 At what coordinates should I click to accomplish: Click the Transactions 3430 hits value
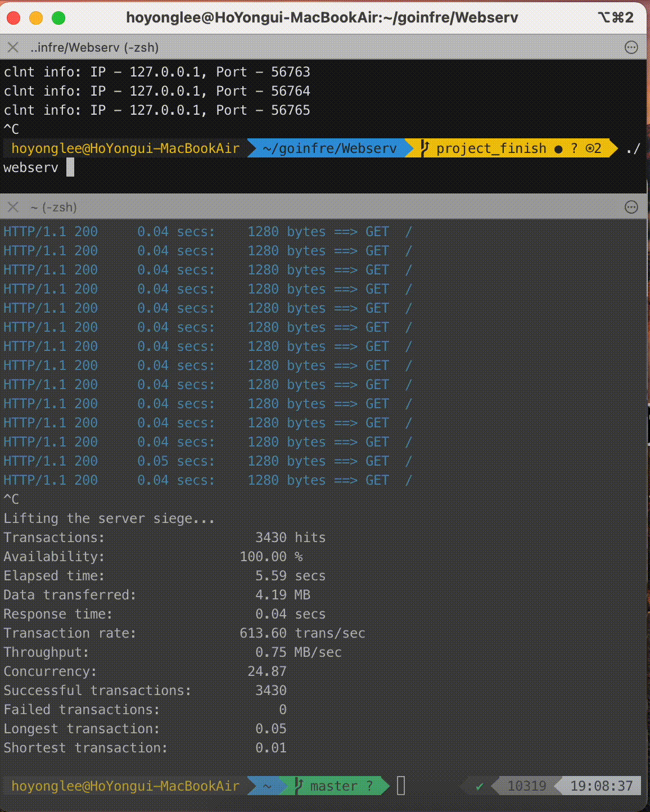point(291,538)
